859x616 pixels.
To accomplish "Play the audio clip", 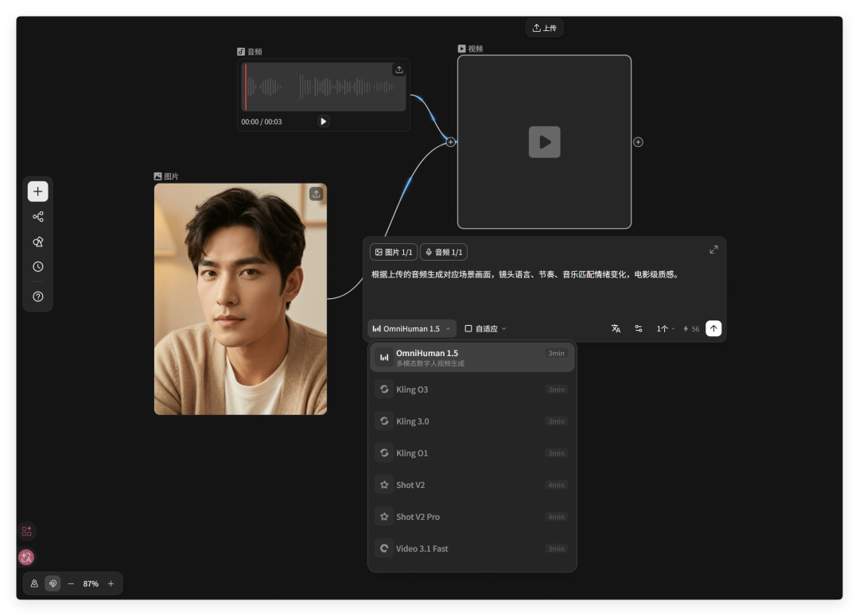I will pos(323,122).
